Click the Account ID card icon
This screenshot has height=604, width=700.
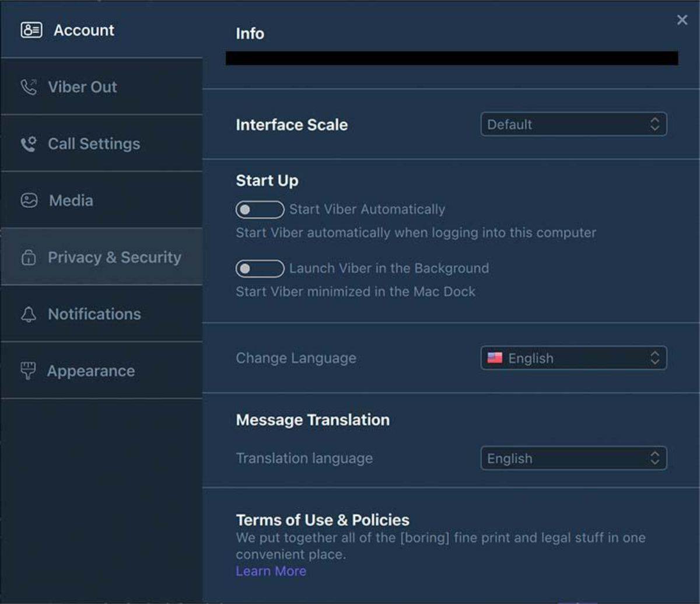(31, 30)
